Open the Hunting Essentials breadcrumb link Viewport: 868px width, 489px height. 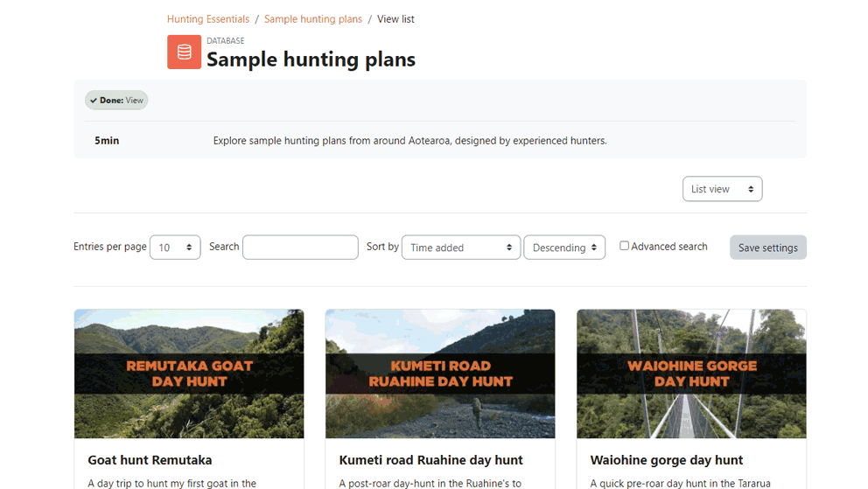tap(208, 19)
